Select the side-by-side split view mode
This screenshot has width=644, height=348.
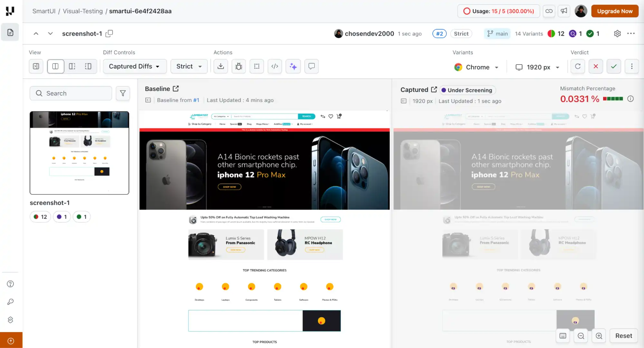55,66
